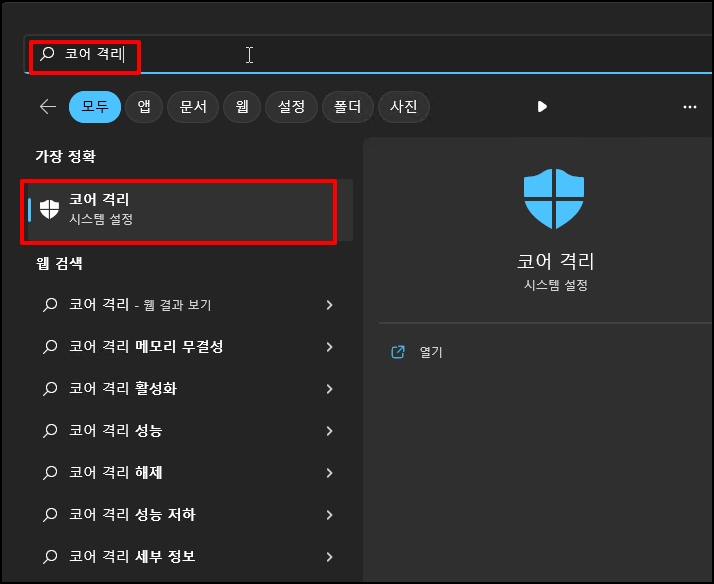Select suggestion 코어 격리 세부 정보
This screenshot has height=584, width=714.
click(x=188, y=557)
